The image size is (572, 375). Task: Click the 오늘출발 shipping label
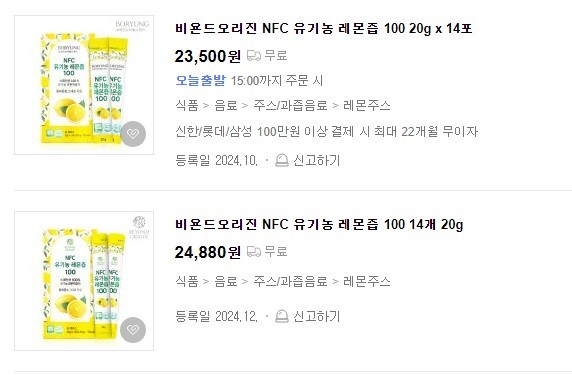(x=201, y=80)
